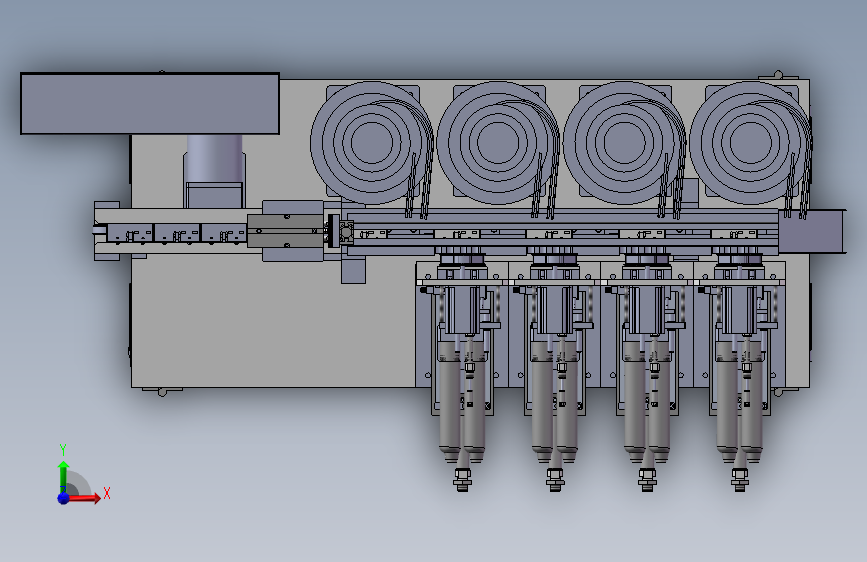Select the large rectangular hopper box in the model

(x=150, y=103)
